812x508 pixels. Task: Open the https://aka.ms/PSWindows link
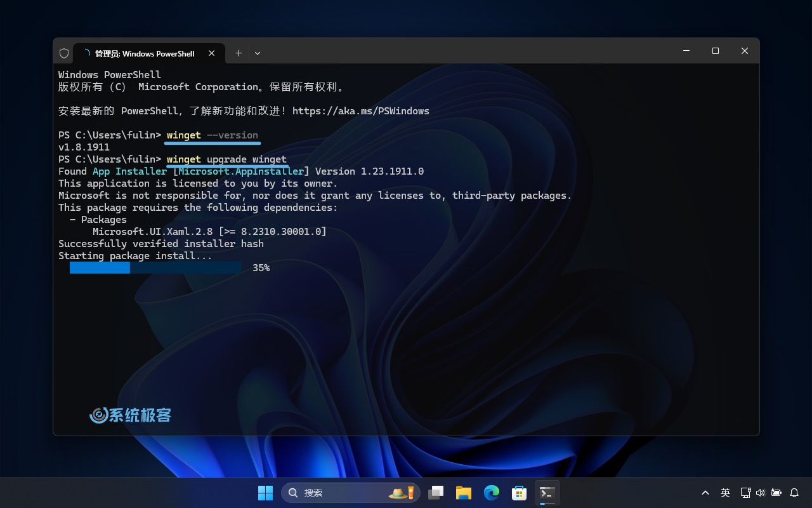[361, 111]
